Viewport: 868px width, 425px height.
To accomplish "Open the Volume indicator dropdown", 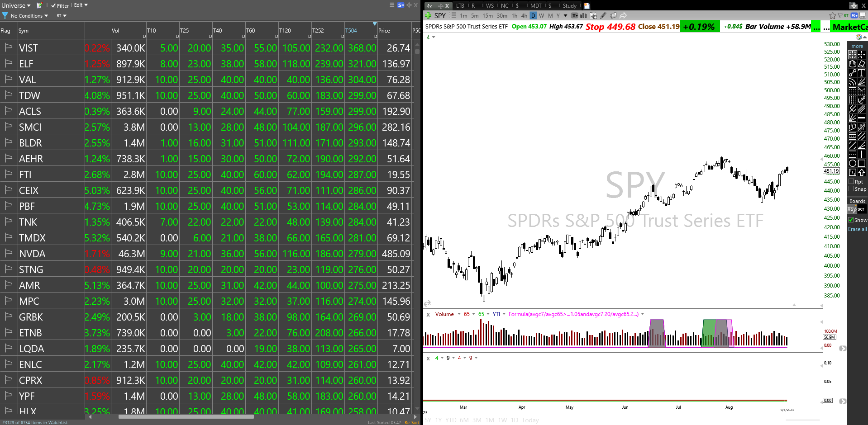I will click(459, 314).
